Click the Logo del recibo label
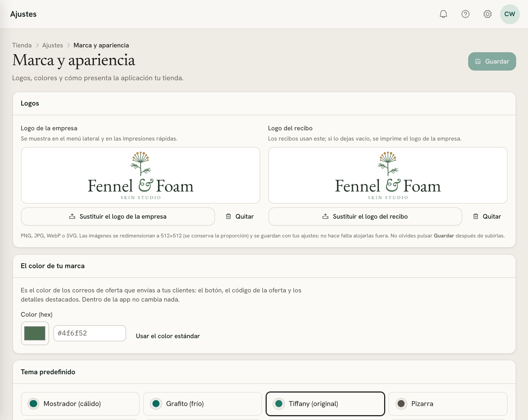The height and width of the screenshot is (420, 528). click(290, 128)
